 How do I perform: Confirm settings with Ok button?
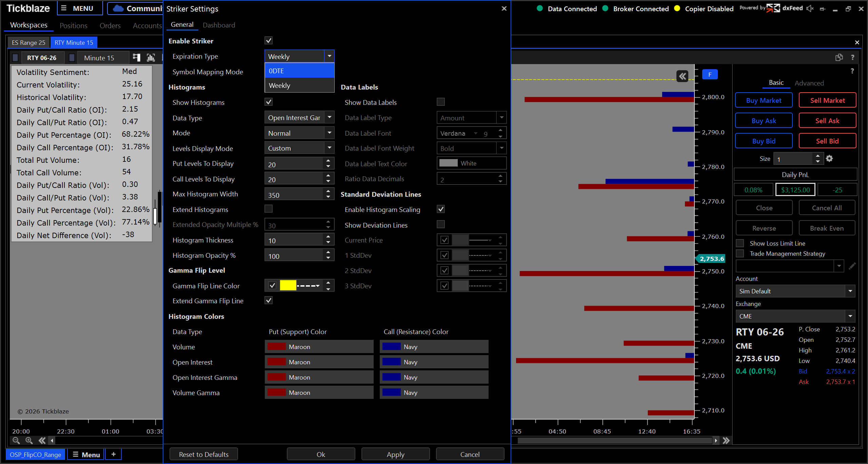coord(321,454)
